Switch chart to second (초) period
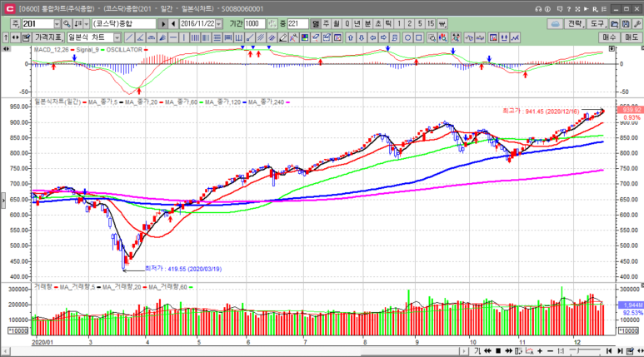This screenshot has height=357, width=644. tap(378, 24)
